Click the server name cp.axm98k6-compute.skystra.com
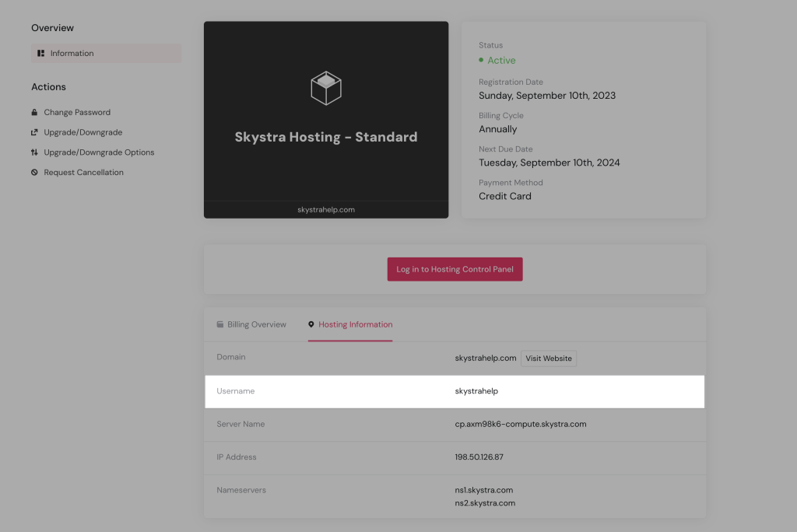The image size is (797, 532). pos(520,425)
